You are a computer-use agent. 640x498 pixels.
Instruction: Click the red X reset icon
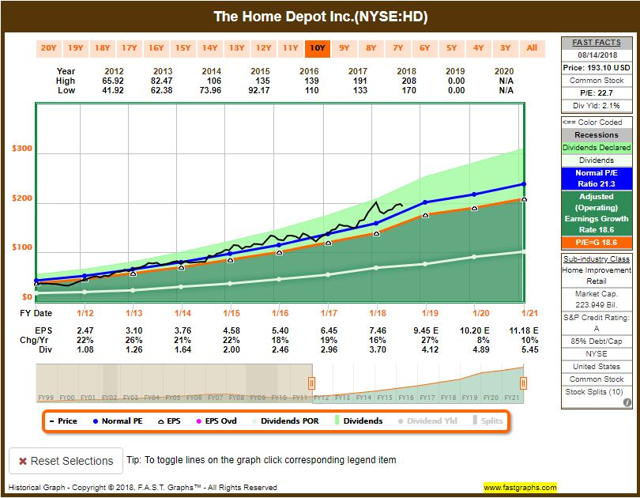(x=23, y=461)
